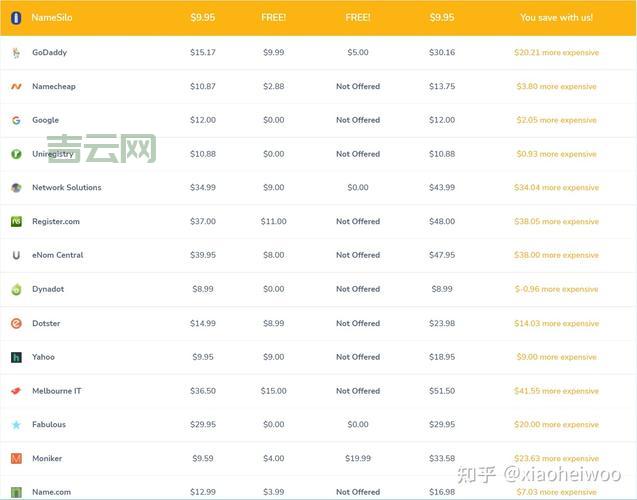Click the Fabulous star logo icon
Screen dimensions: 637x500
[16, 425]
